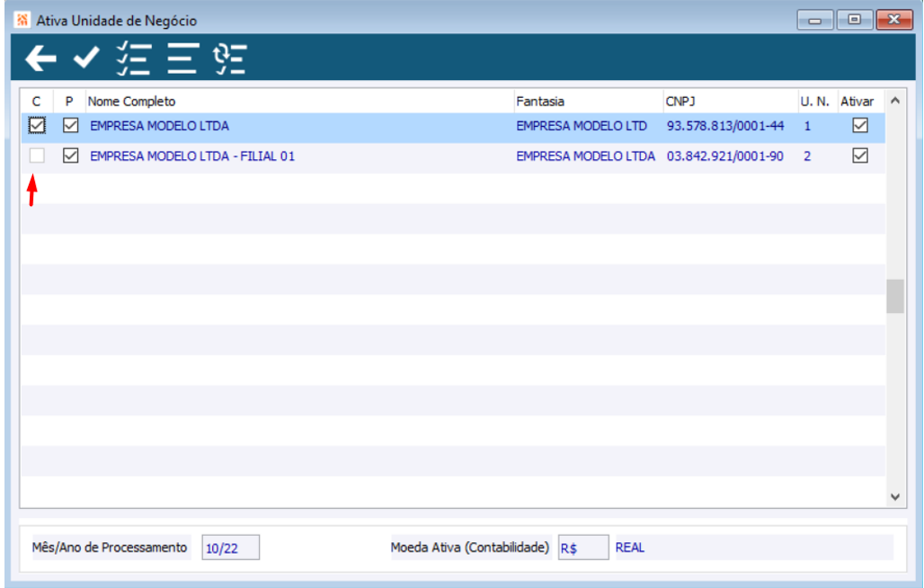This screenshot has height=588, width=924.
Task: Click the U. N. column header
Action: [x=818, y=102]
